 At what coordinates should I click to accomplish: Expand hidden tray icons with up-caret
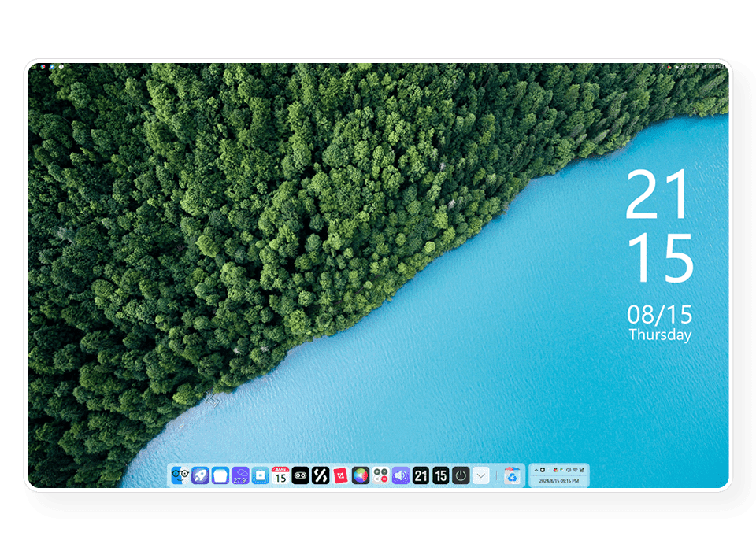535,470
